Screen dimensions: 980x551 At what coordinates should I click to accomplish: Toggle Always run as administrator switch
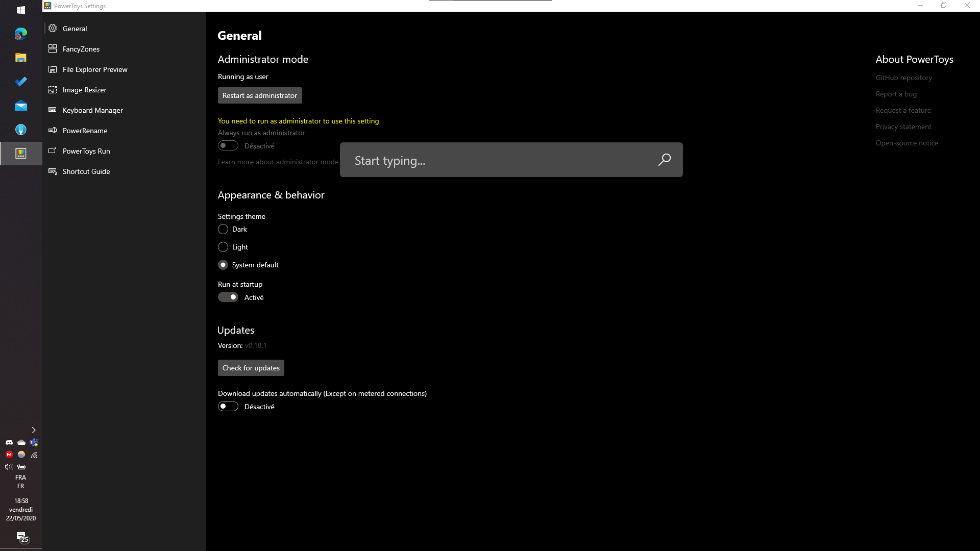[228, 145]
